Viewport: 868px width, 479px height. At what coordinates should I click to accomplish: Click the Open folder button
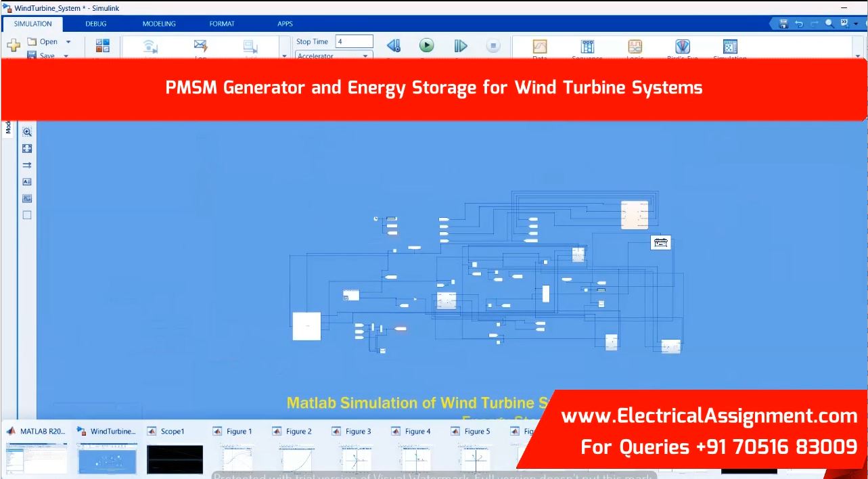(44, 42)
